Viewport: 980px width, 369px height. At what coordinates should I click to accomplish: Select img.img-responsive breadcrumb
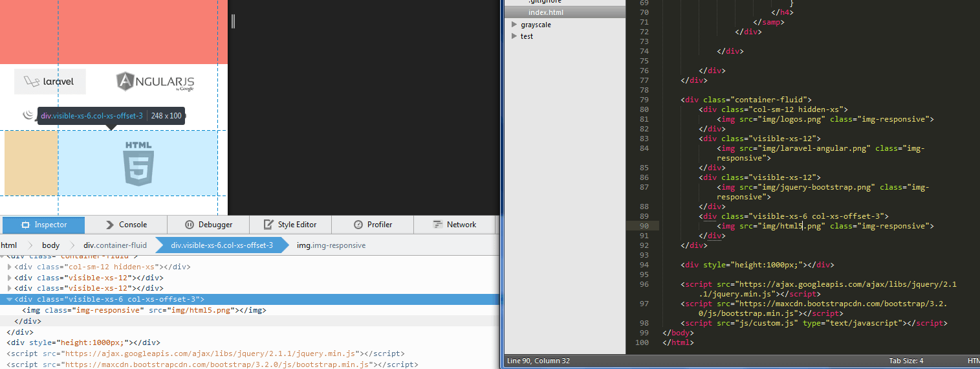pyautogui.click(x=331, y=245)
